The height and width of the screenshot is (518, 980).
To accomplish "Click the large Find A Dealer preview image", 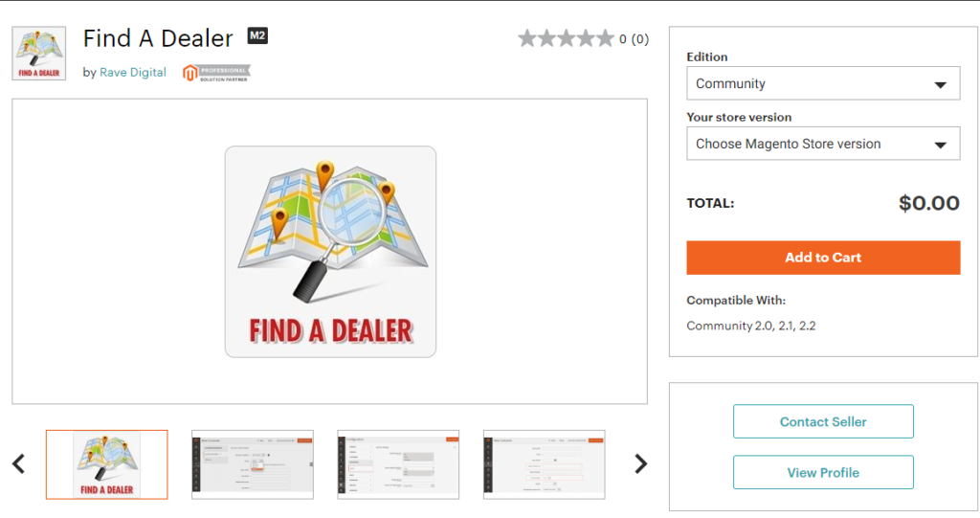I will (x=330, y=251).
